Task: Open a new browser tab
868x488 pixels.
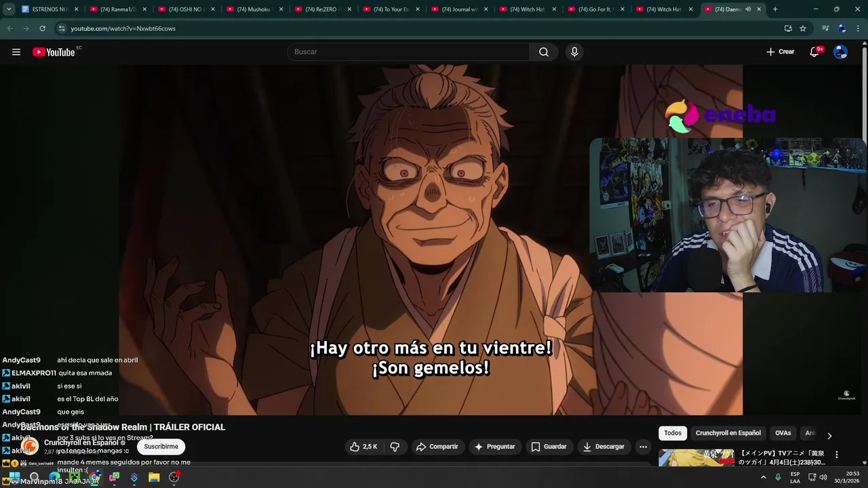Action: click(x=775, y=9)
